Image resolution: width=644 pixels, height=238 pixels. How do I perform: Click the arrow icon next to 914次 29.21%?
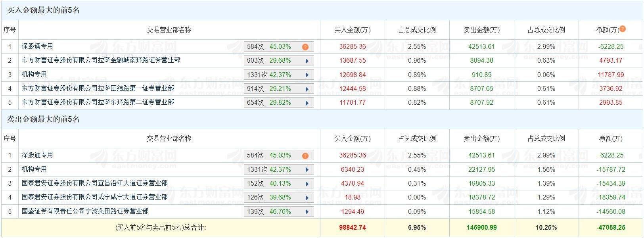(307, 89)
